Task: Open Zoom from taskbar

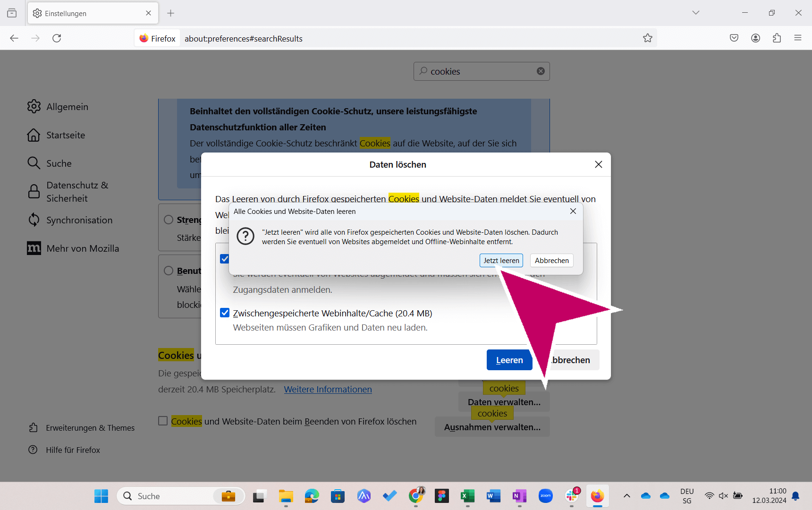Action: click(546, 496)
